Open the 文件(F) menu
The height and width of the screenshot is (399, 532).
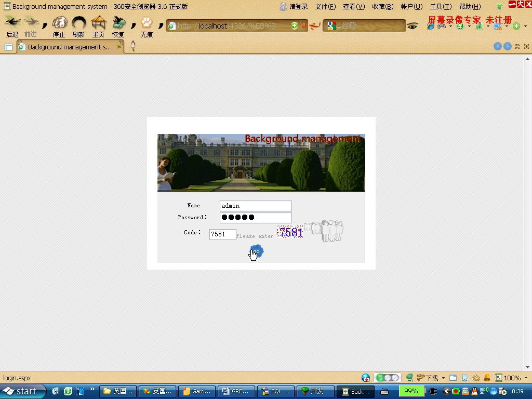325,7
